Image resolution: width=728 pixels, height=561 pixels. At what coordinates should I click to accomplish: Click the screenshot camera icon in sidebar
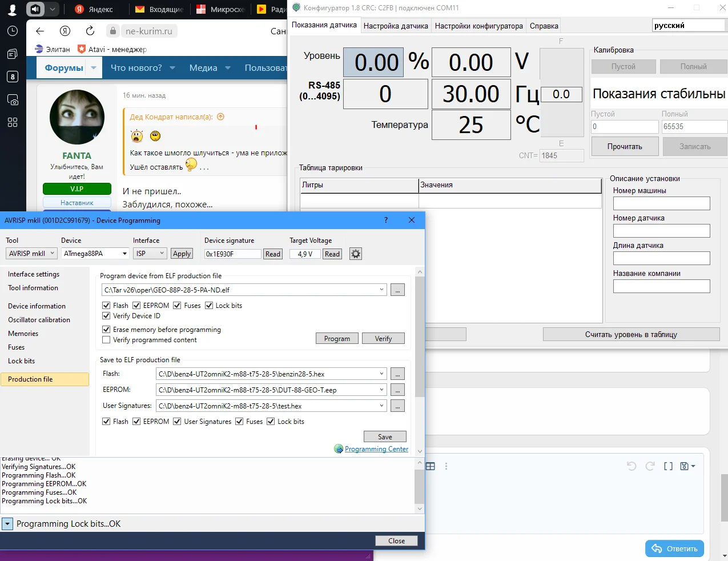(13, 100)
